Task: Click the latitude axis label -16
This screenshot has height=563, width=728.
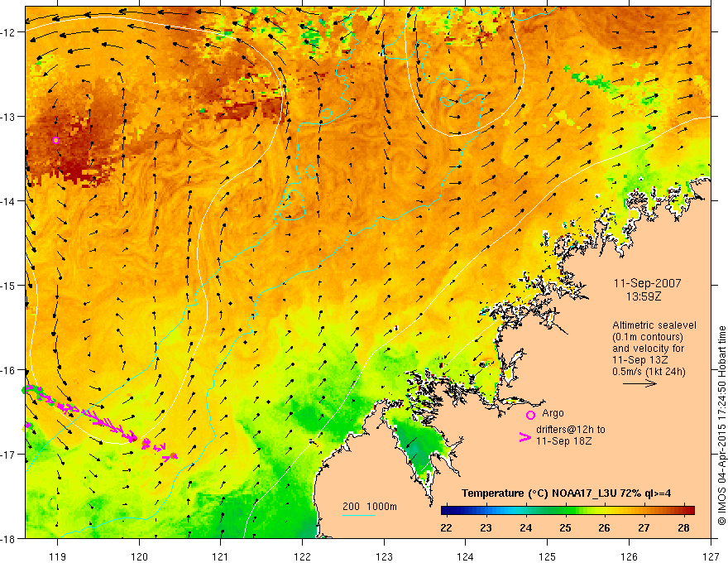Action: (9, 370)
